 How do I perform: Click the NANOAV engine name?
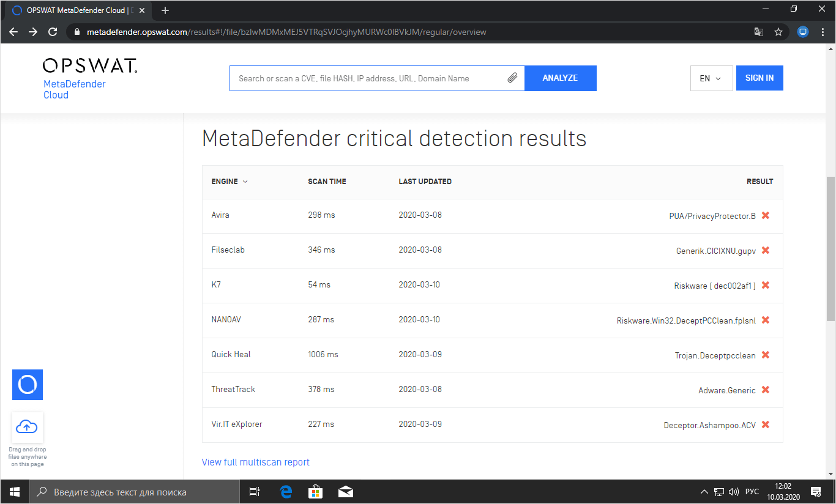coord(226,320)
